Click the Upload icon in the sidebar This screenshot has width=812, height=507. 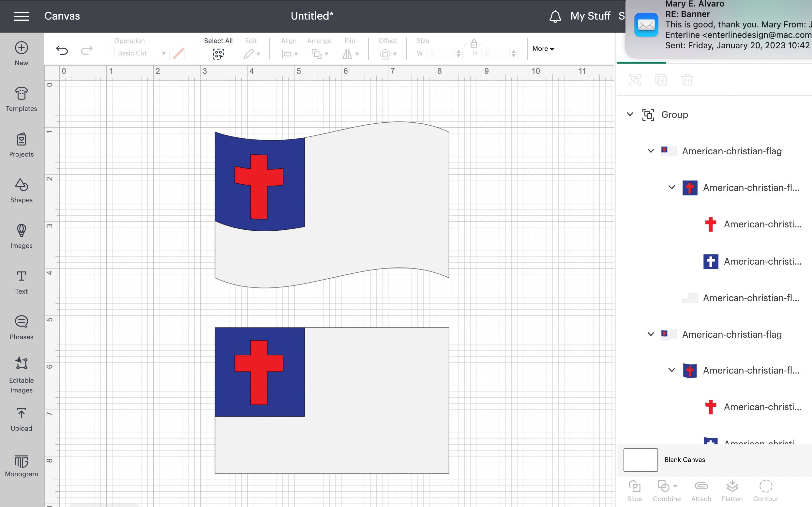click(21, 418)
